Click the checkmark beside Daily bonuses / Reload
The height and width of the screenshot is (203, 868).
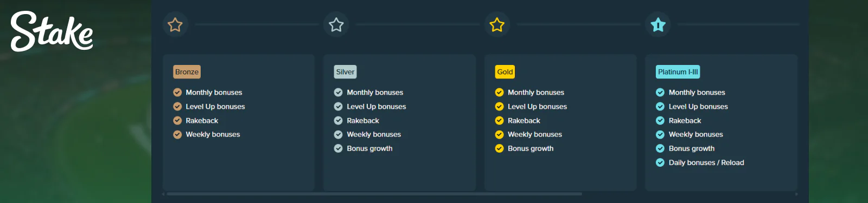click(x=660, y=162)
